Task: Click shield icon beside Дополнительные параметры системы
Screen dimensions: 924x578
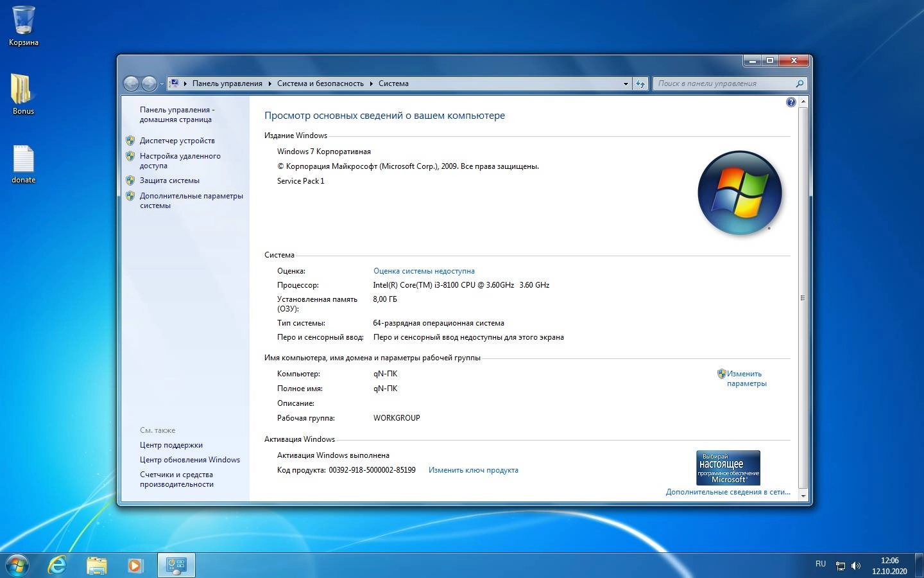Action: (x=130, y=196)
